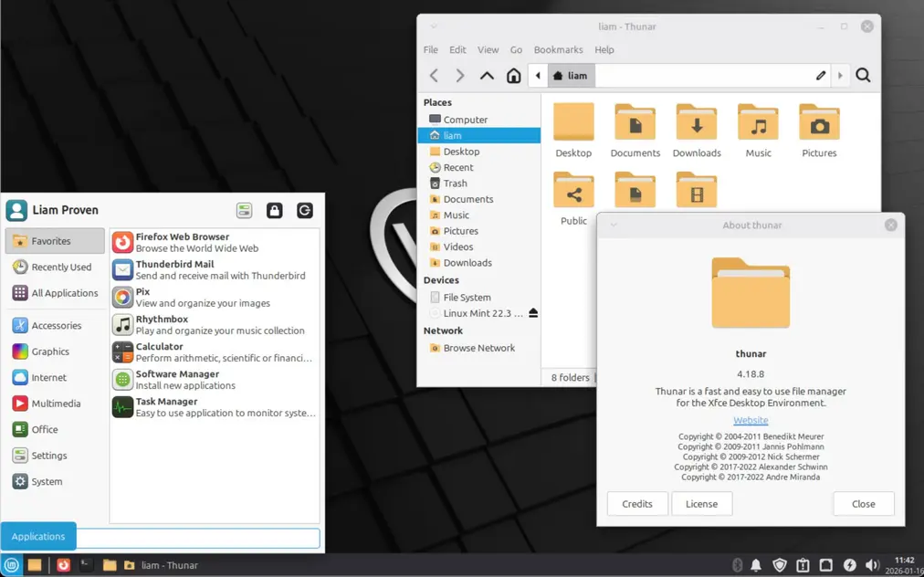
Task: Open the volume icon in the system tray
Action: coord(872,565)
